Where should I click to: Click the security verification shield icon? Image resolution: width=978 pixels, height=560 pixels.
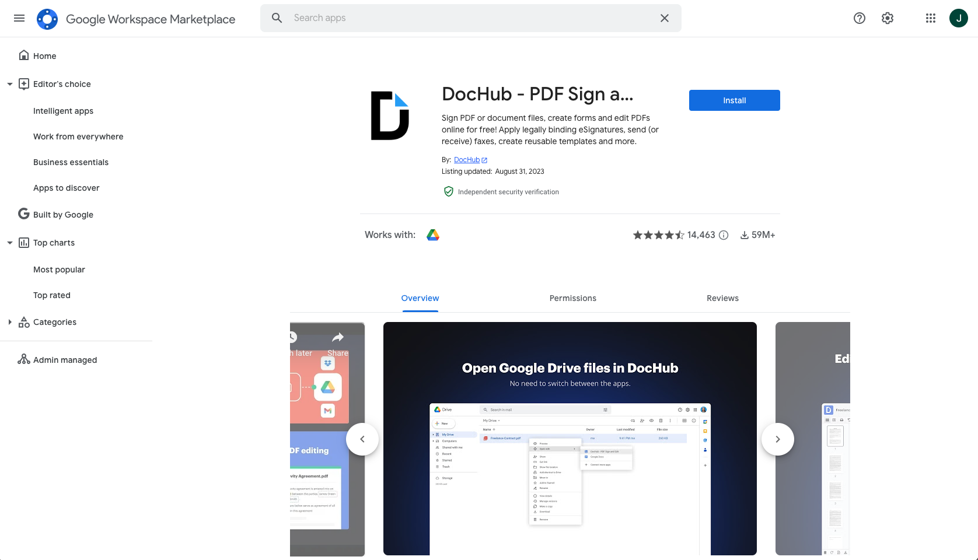[449, 191]
